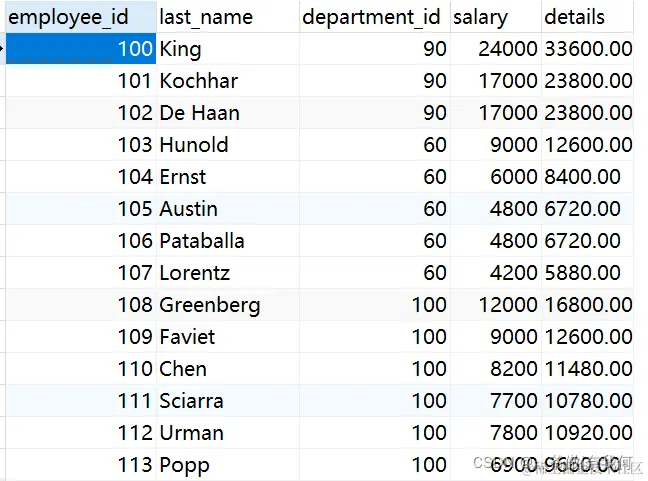Click the 4200 salary cell

pyautogui.click(x=496, y=273)
